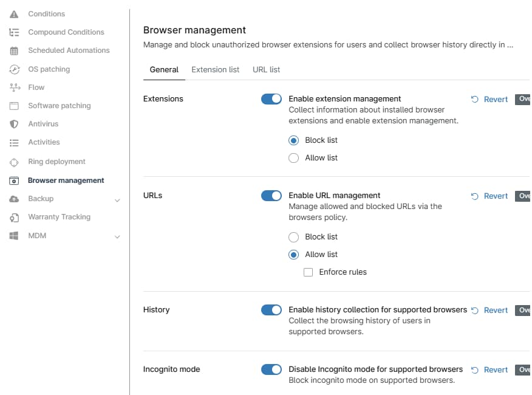Open the OS patching wrench icon
This screenshot has width=532, height=395.
point(14,69)
